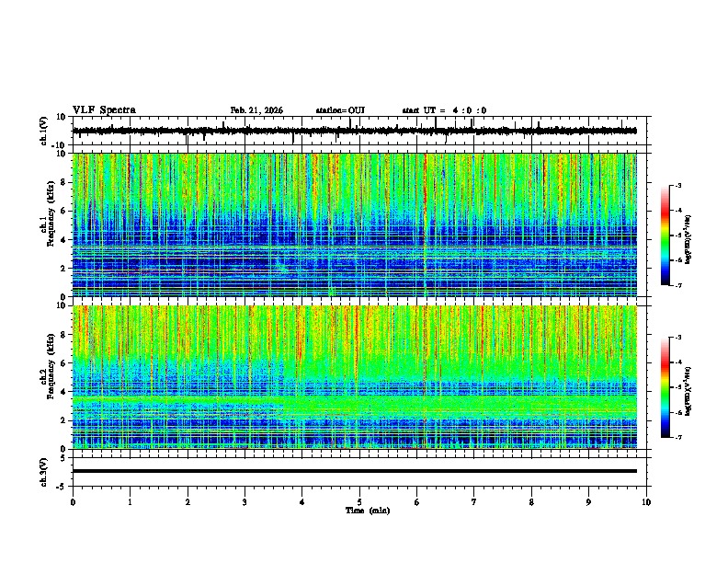Click the ch.1 waveform '-10' tick label
Screen dimensions: 728x563
pyautogui.click(x=60, y=145)
